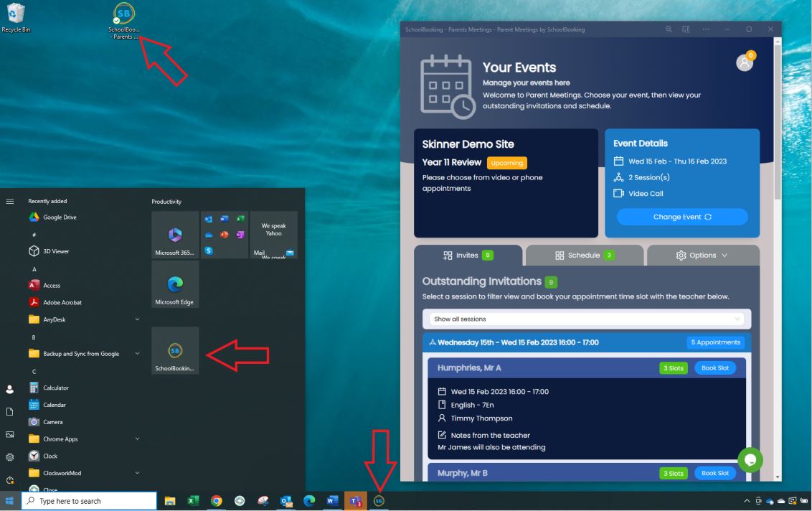Open Recycle Bin on the desktop

[16, 17]
